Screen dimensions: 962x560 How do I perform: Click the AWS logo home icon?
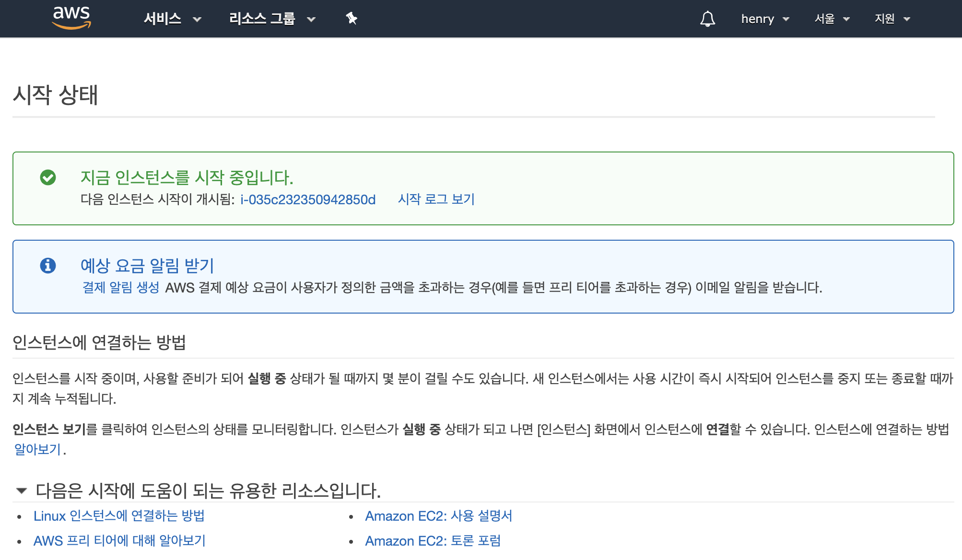(71, 18)
